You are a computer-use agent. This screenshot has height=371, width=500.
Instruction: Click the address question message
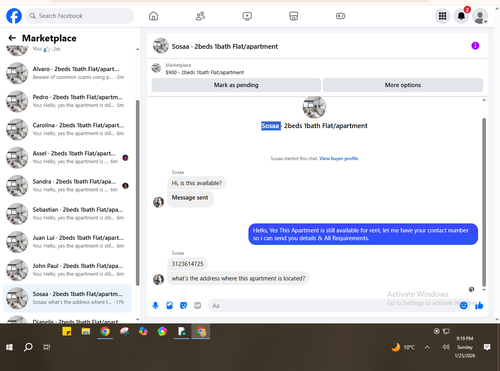click(x=238, y=278)
